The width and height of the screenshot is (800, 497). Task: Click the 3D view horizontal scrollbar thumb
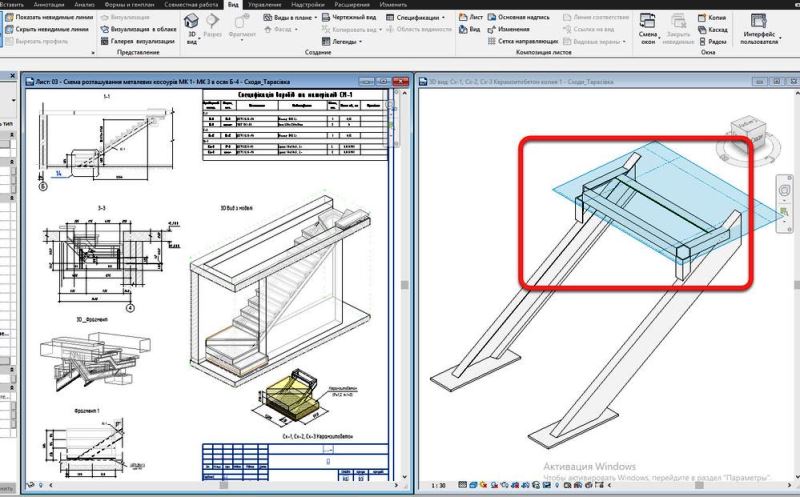[698, 485]
